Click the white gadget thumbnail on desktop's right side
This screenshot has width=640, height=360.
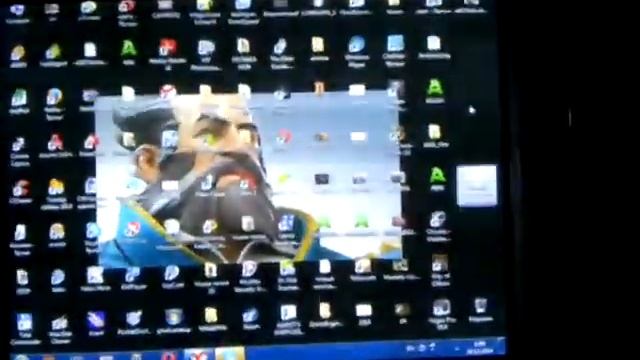tap(476, 185)
